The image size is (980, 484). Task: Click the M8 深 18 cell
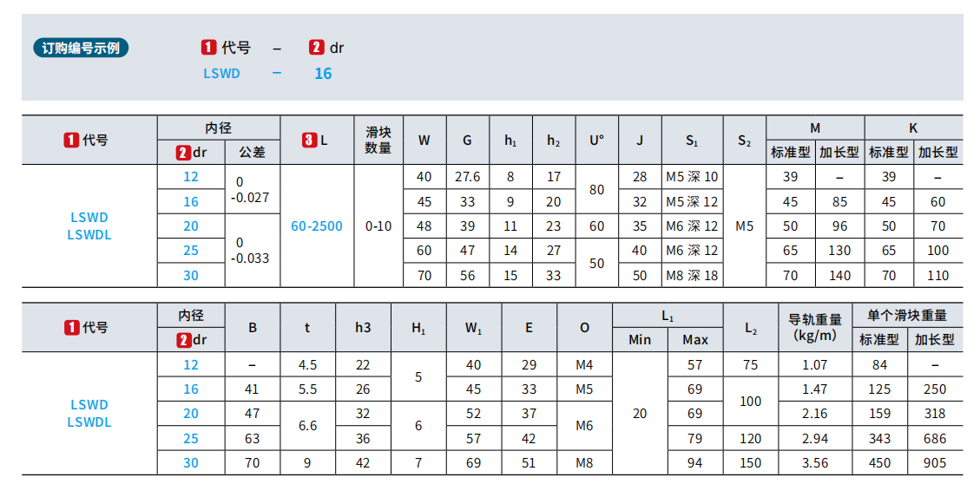[x=692, y=276]
